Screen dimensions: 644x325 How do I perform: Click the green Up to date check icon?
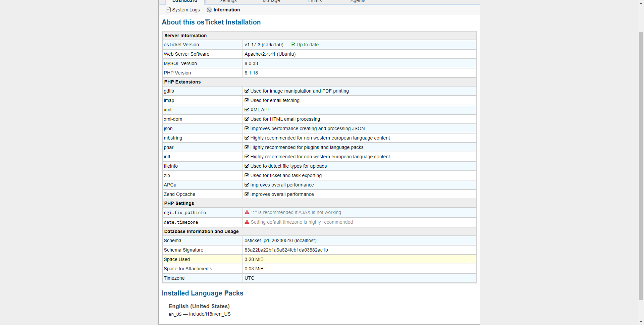click(x=293, y=45)
